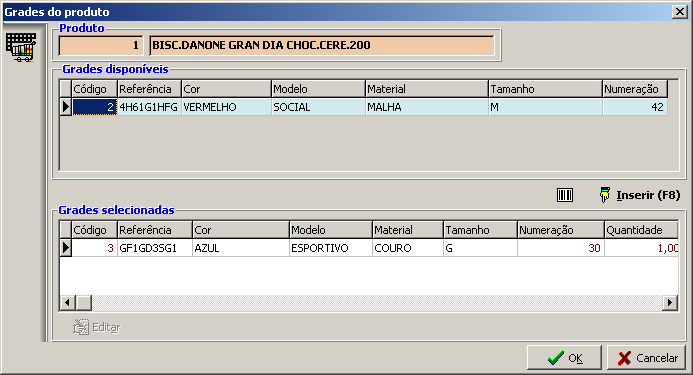Click the Quantidade column header
The image size is (693, 375).
coord(641,230)
